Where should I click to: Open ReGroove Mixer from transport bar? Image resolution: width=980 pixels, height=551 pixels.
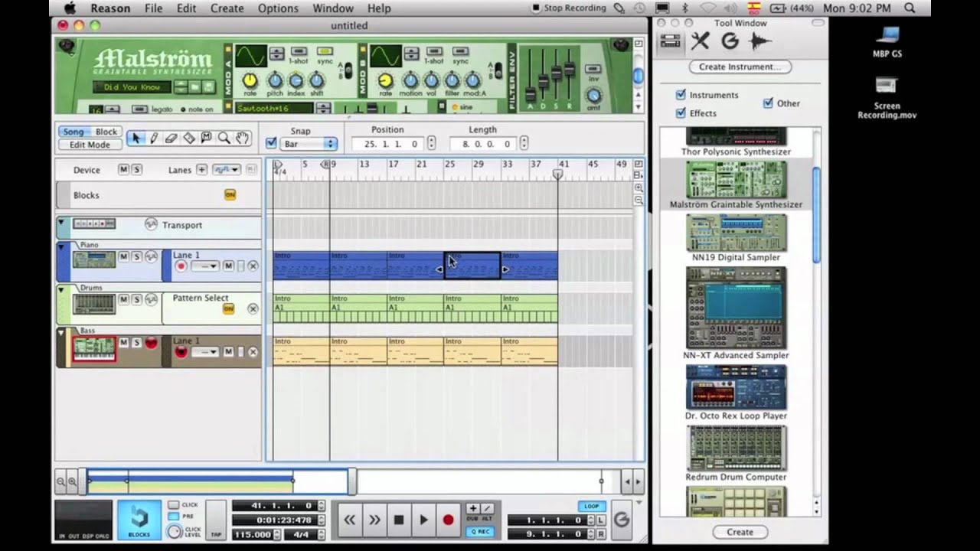click(x=622, y=520)
